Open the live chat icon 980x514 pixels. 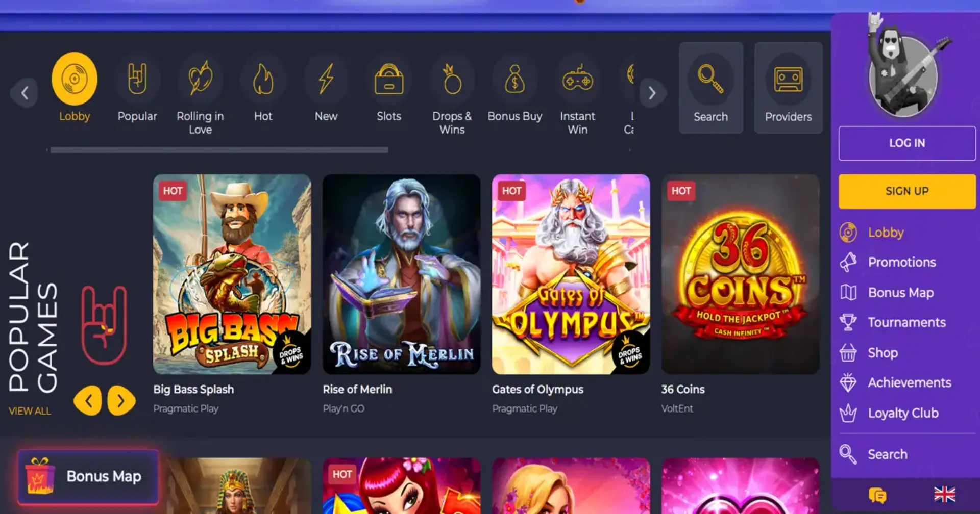click(x=877, y=495)
